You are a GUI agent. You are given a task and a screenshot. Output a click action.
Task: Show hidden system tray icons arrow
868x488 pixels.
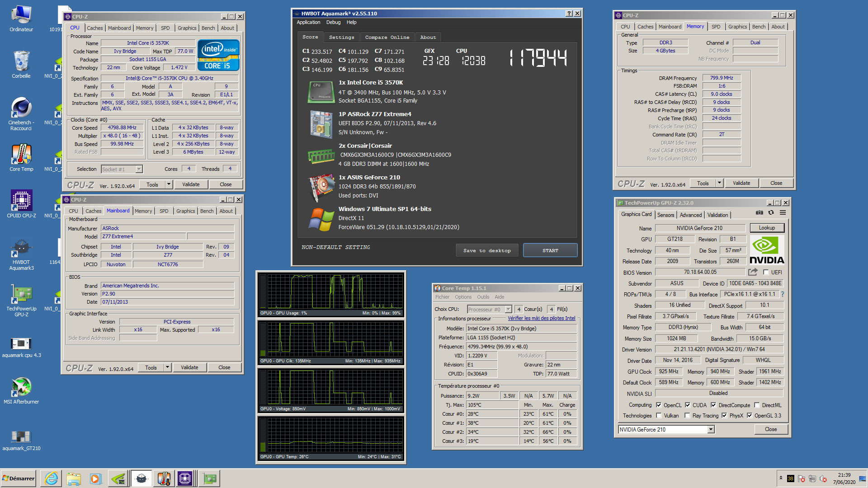coord(781,478)
